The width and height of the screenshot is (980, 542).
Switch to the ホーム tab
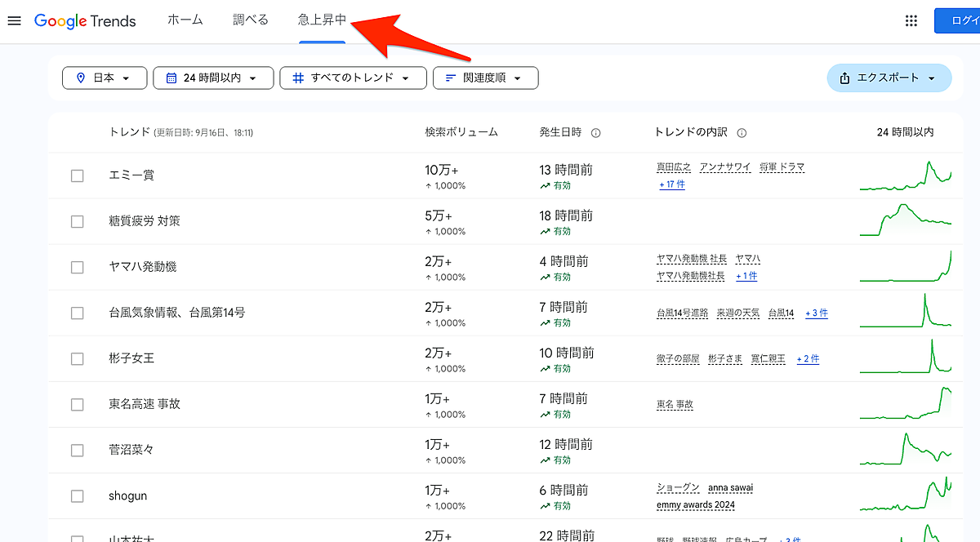tap(185, 20)
